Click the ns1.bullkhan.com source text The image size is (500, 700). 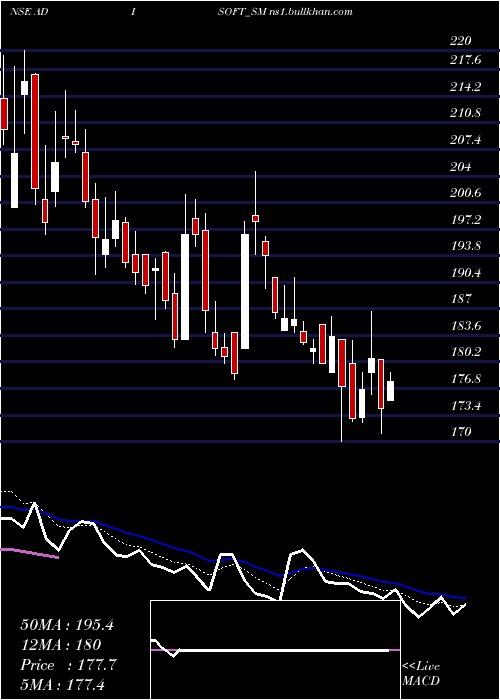click(311, 12)
